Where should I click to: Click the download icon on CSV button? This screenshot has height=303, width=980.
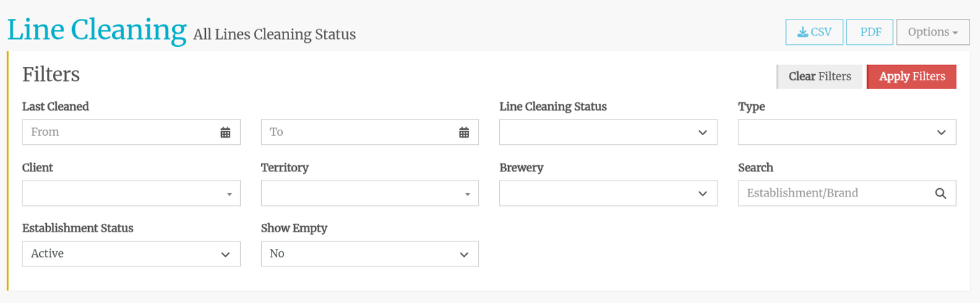(803, 32)
